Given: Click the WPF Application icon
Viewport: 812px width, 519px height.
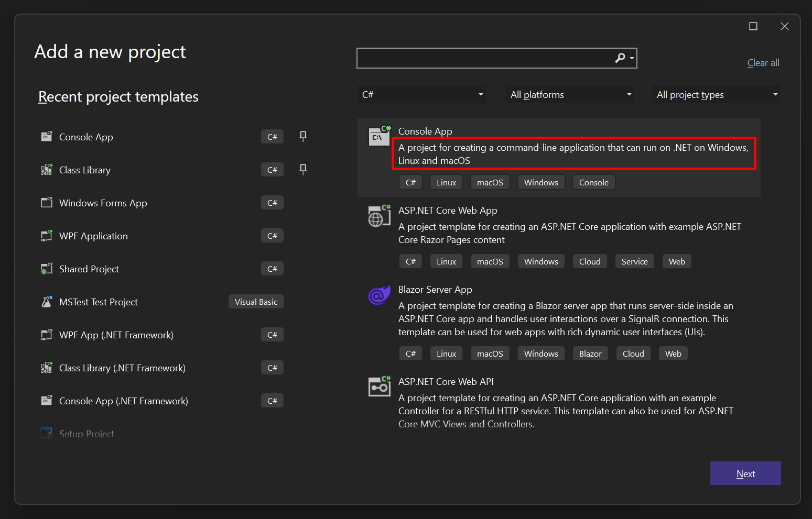Looking at the screenshot, I should (46, 236).
